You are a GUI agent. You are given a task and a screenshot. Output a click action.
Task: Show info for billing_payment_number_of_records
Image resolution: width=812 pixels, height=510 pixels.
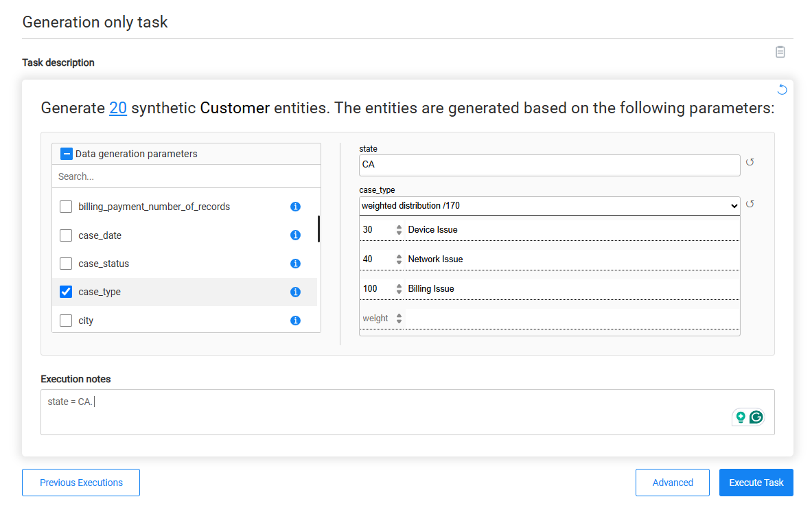[295, 207]
